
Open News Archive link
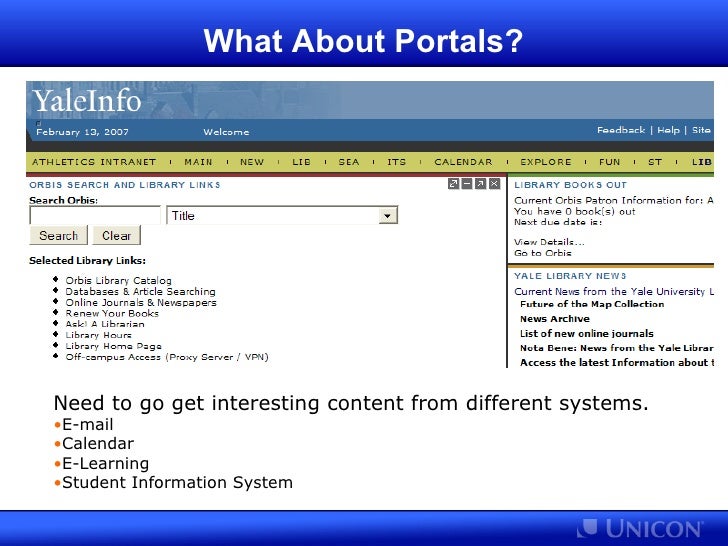(x=555, y=319)
